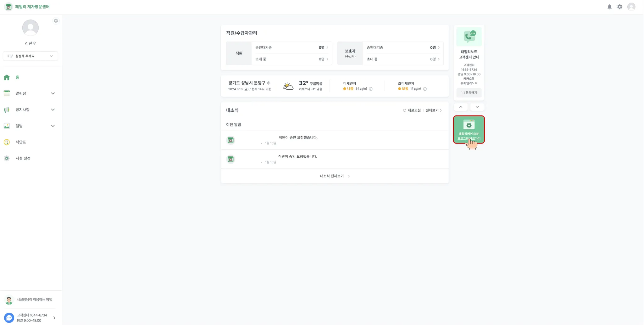
Task: Open 고객센터 1644-6734 arrow
Action: [54, 318]
